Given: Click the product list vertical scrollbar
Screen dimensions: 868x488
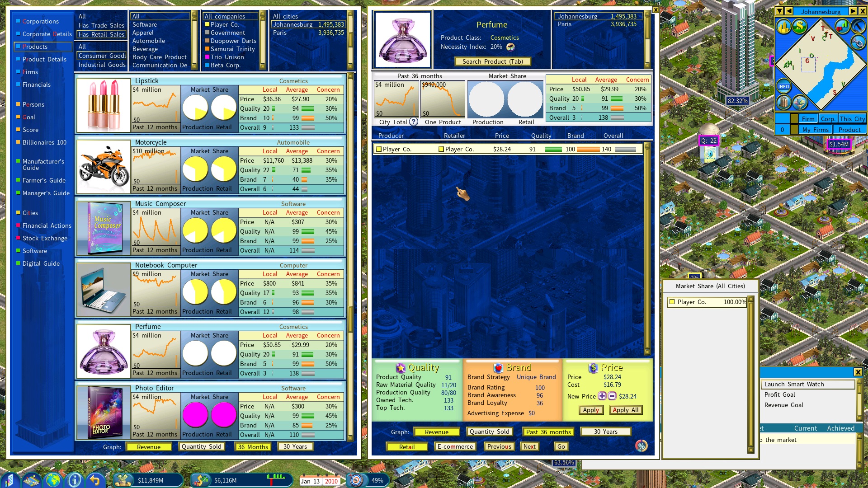Looking at the screenshot, I should click(x=350, y=257).
